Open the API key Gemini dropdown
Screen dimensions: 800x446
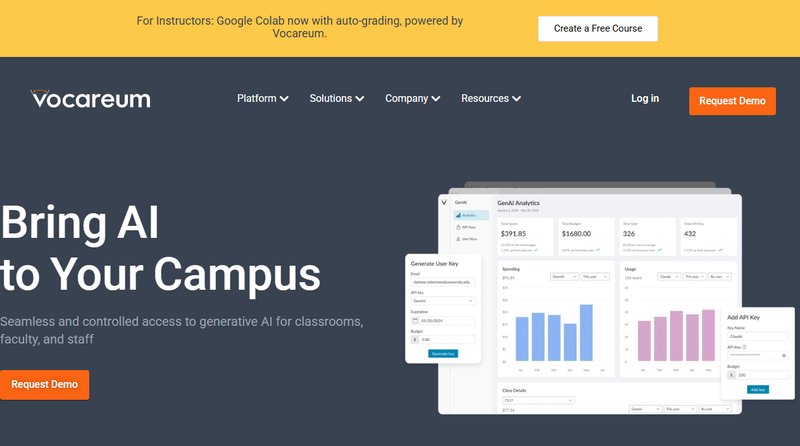click(x=442, y=300)
